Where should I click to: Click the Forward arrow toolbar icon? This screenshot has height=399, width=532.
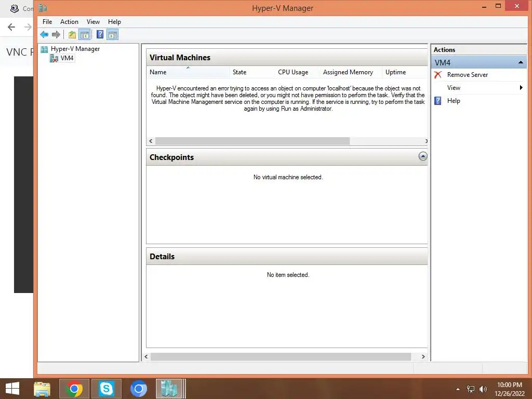tap(56, 35)
